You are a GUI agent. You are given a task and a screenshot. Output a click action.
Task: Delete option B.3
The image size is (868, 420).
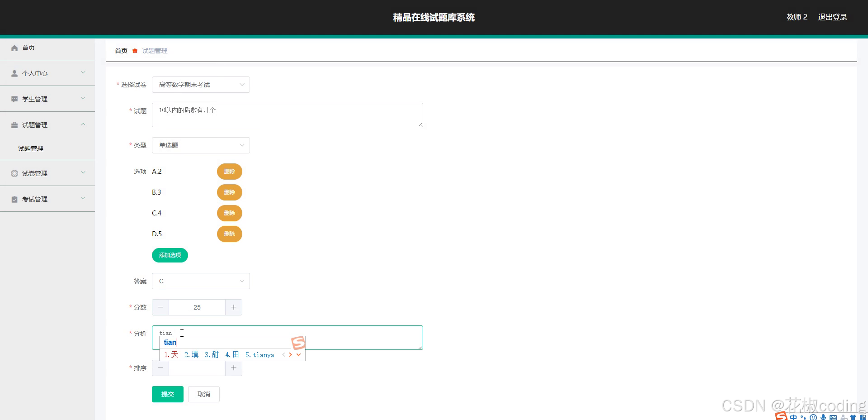tap(230, 192)
